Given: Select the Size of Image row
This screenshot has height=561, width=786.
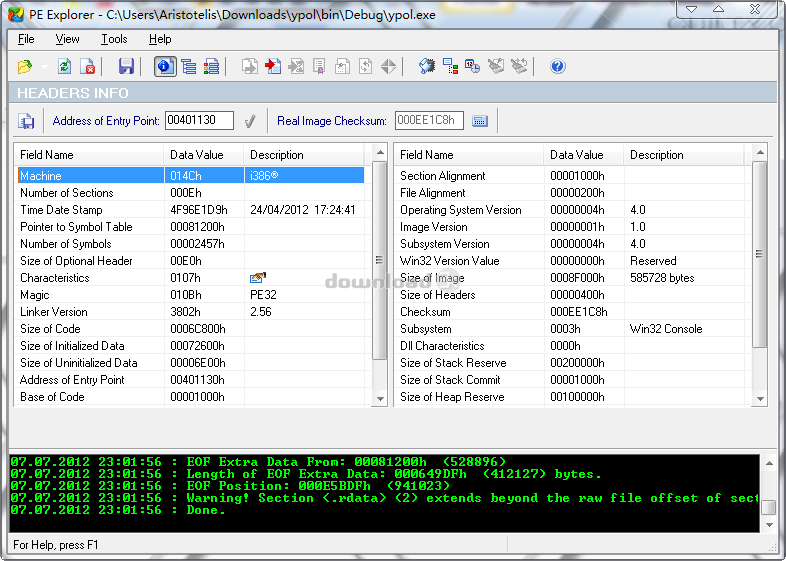Looking at the screenshot, I should (570, 278).
